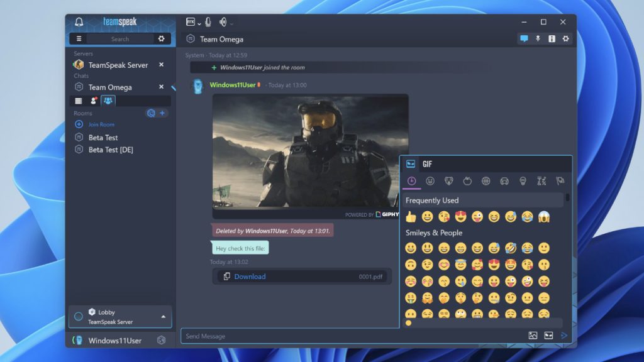644x362 pixels.
Task: Switch to the GIF tab
Action: pos(428,164)
